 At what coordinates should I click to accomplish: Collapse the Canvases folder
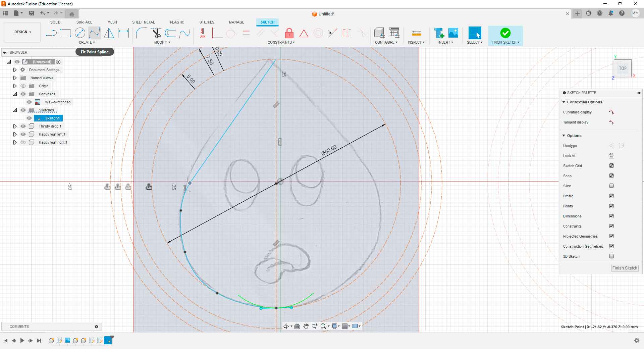(x=15, y=94)
